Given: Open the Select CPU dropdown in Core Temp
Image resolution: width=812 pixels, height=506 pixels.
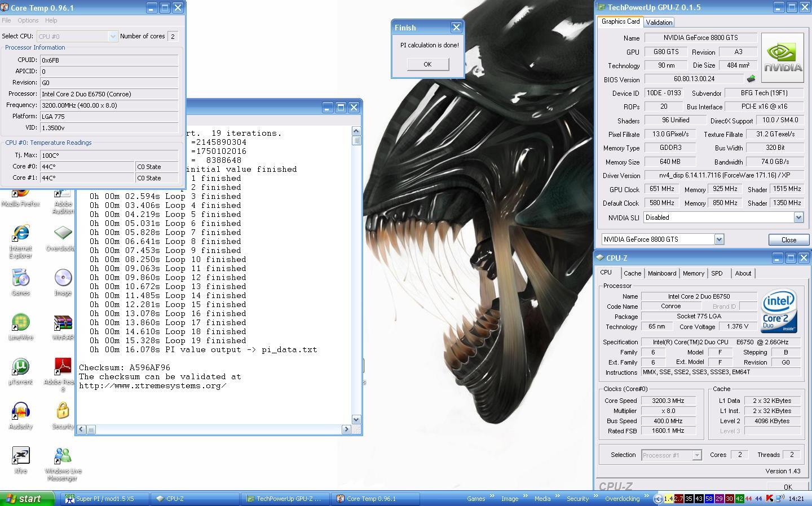Looking at the screenshot, I should point(112,36).
